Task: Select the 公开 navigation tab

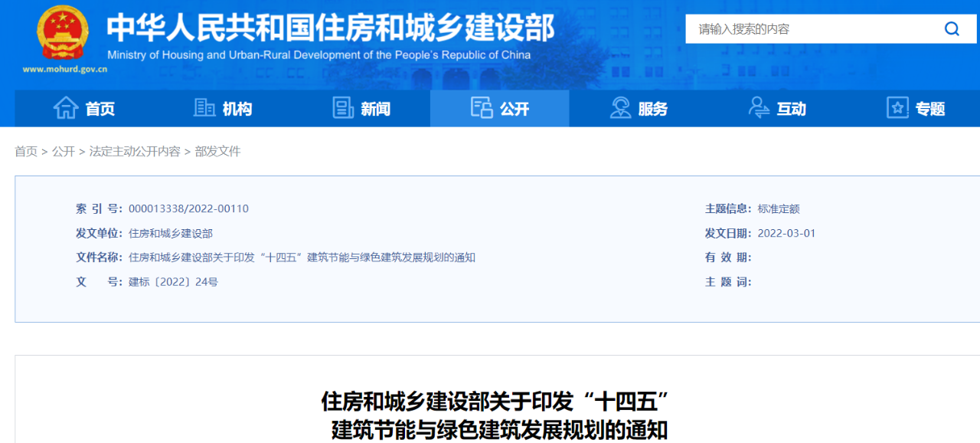Action: [500, 108]
